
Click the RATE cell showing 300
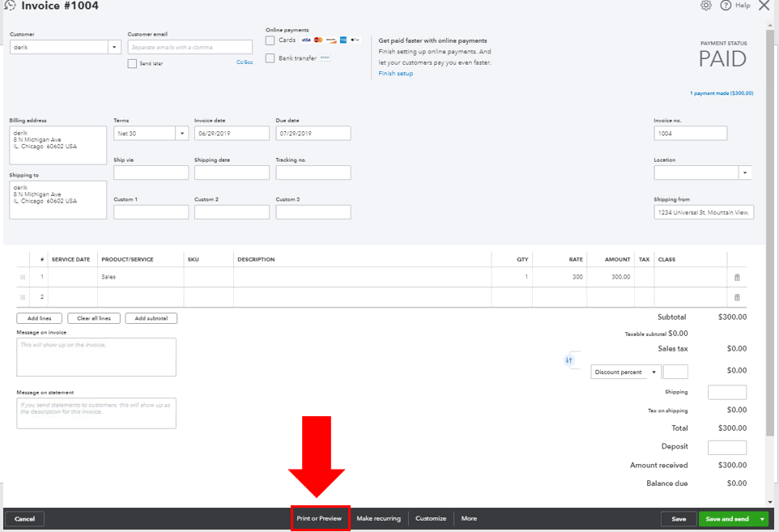[x=560, y=277]
